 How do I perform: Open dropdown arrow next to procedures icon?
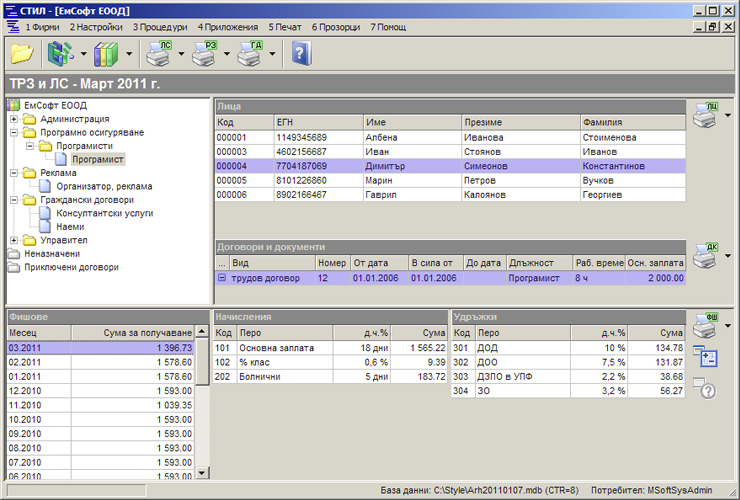(84, 54)
